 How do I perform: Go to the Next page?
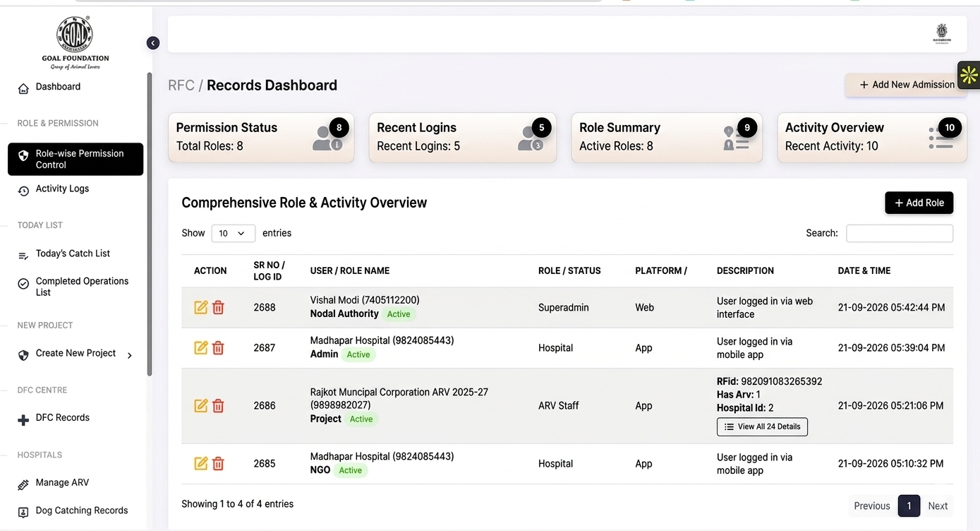938,506
